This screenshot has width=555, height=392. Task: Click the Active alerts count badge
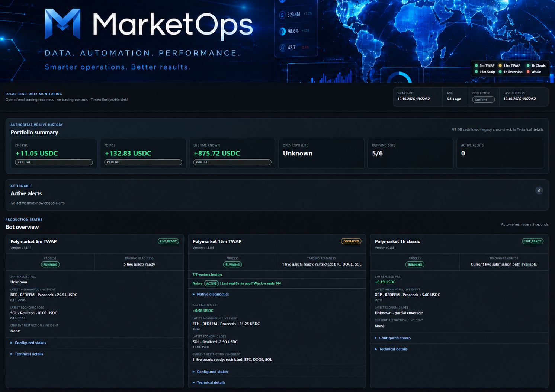pos(539,191)
